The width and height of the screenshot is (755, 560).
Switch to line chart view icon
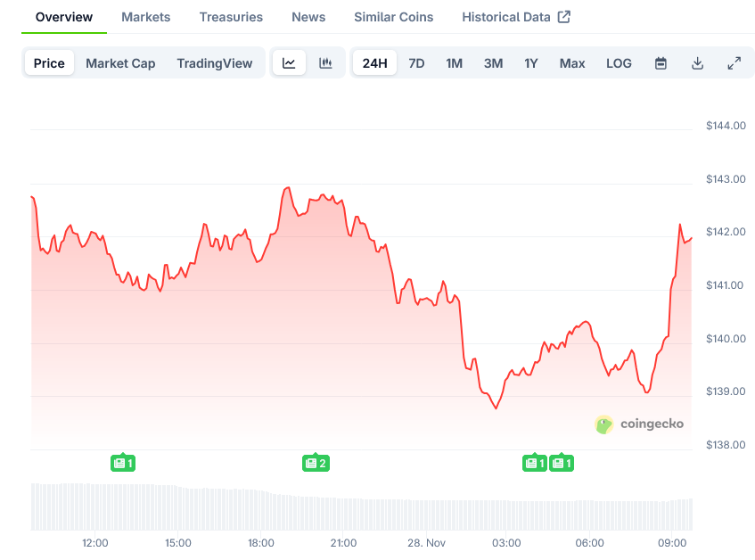tap(289, 63)
